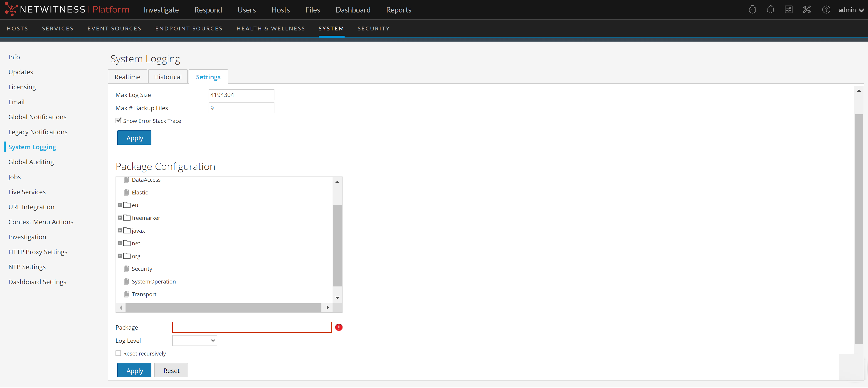Open the Log Level dropdown

(195, 341)
